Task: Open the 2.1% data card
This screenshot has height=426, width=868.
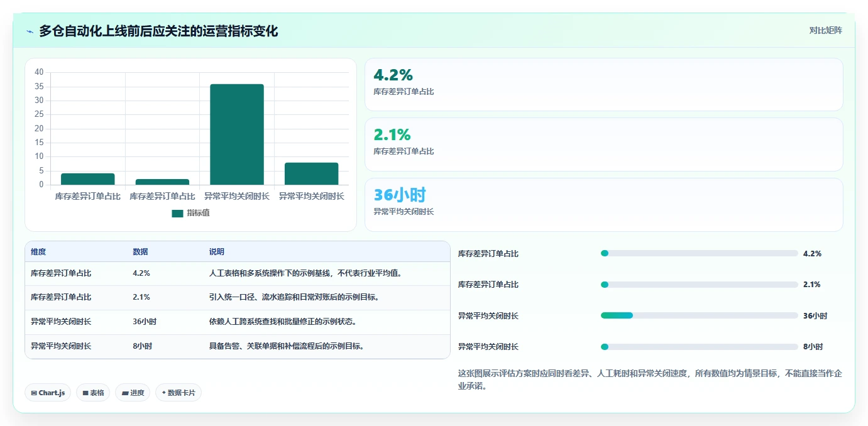Action: [603, 145]
